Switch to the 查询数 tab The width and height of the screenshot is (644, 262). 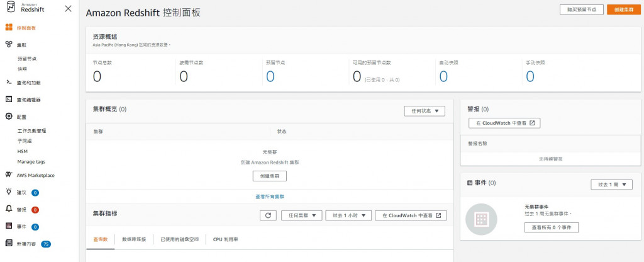click(x=100, y=239)
